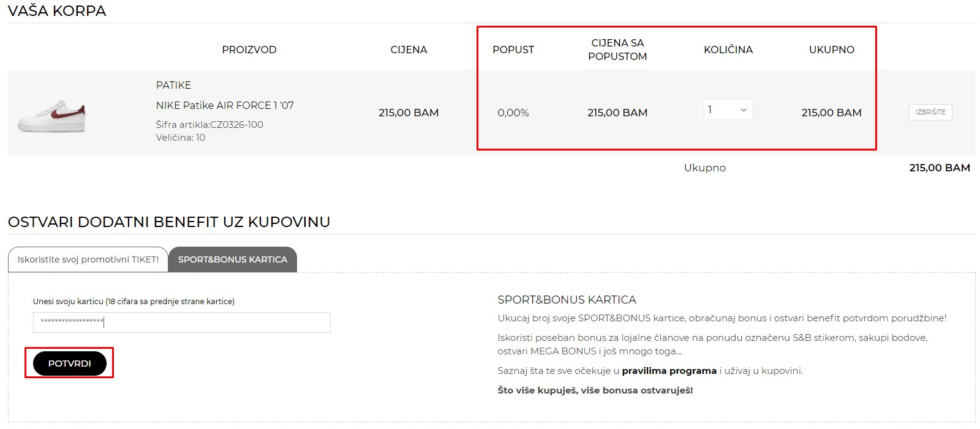This screenshot has width=980, height=429.
Task: Click the Ukupno label below the table
Action: click(705, 168)
